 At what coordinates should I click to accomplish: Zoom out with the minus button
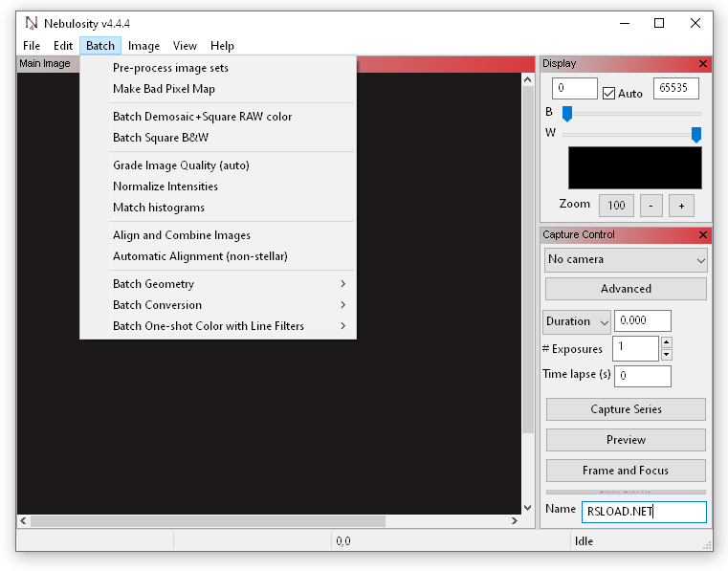point(651,206)
